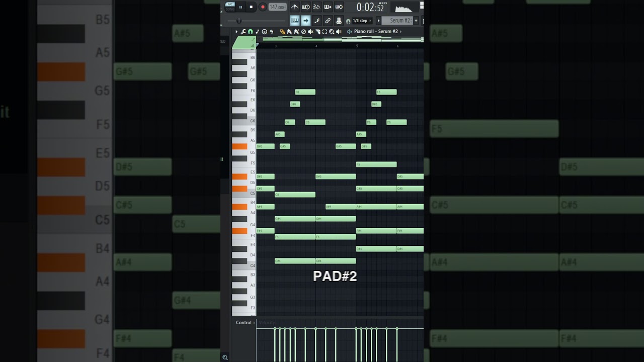644x362 pixels.
Task: Open the piano roll tools wrench menu
Action: point(243,32)
